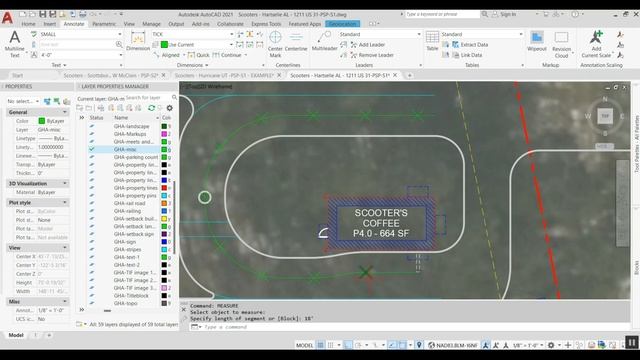
Task: Collapse the Plot style properties section
Action: pos(64,202)
